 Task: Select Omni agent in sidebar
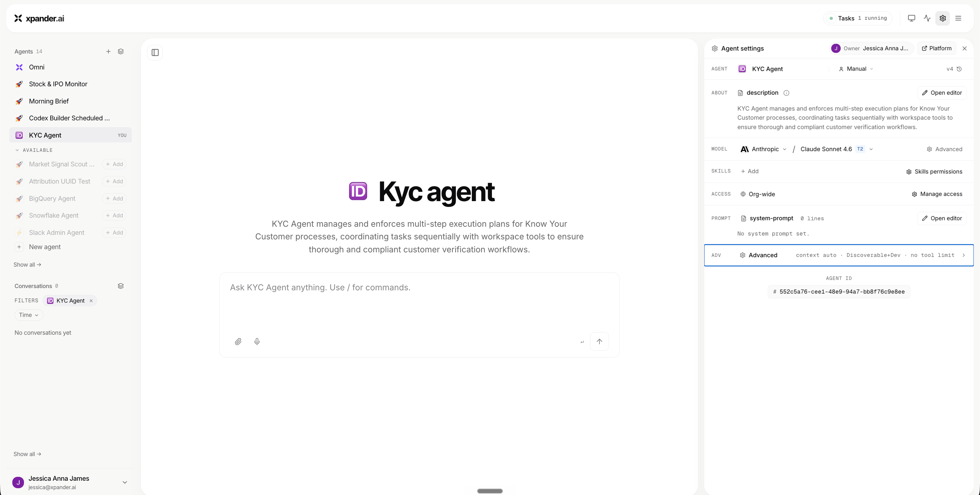tap(70, 67)
